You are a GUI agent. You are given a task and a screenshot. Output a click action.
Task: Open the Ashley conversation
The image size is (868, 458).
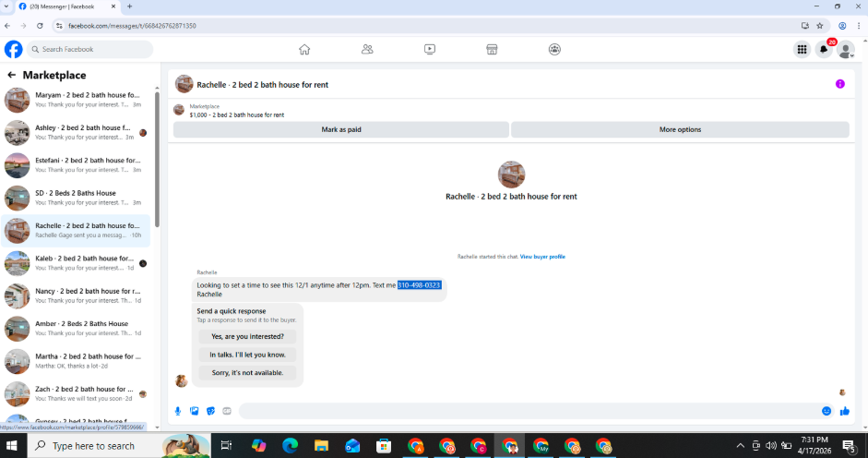[76, 133]
